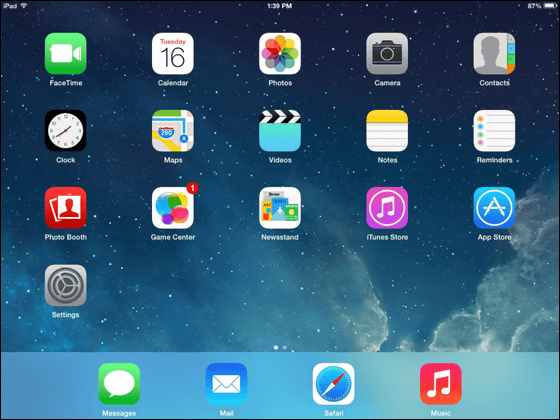Open Music from the dock
The height and width of the screenshot is (420, 560).
point(441,384)
